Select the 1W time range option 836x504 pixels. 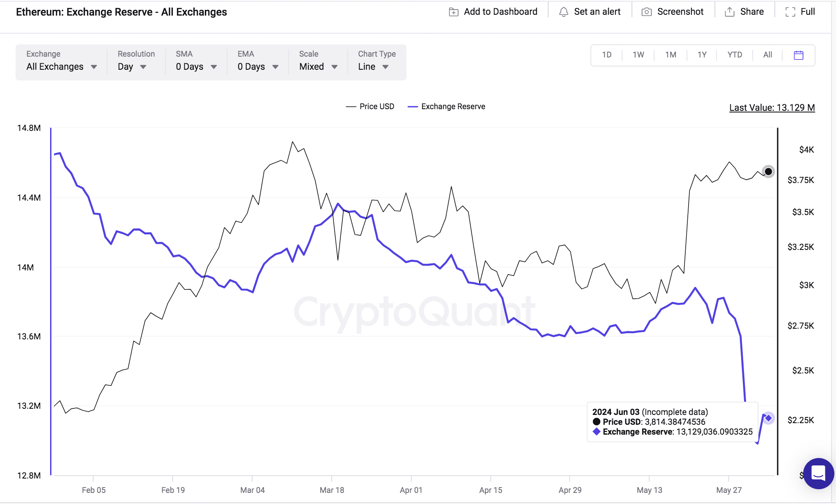coord(637,55)
